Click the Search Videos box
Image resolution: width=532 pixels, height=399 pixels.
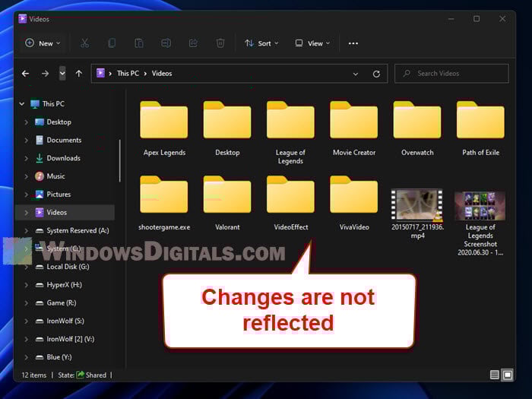[x=451, y=73]
